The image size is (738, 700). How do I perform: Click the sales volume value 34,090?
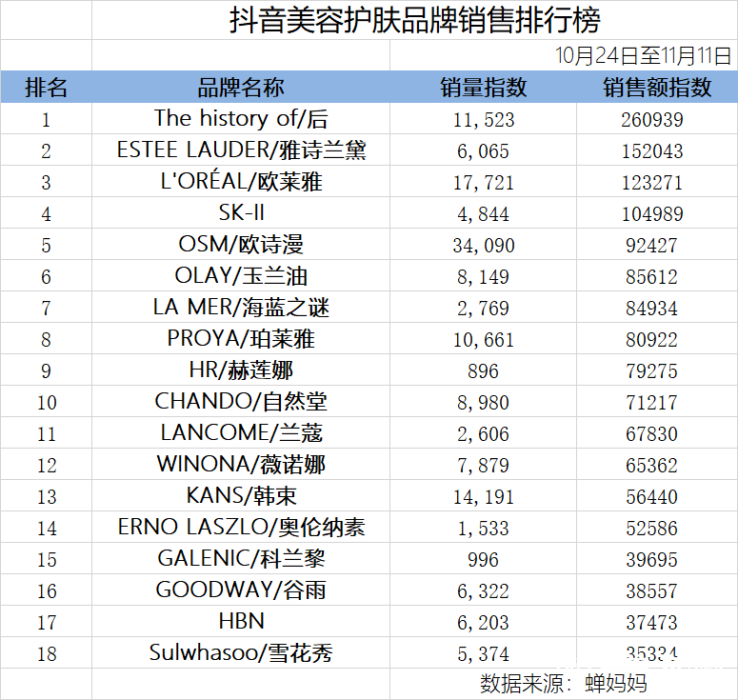point(484,245)
